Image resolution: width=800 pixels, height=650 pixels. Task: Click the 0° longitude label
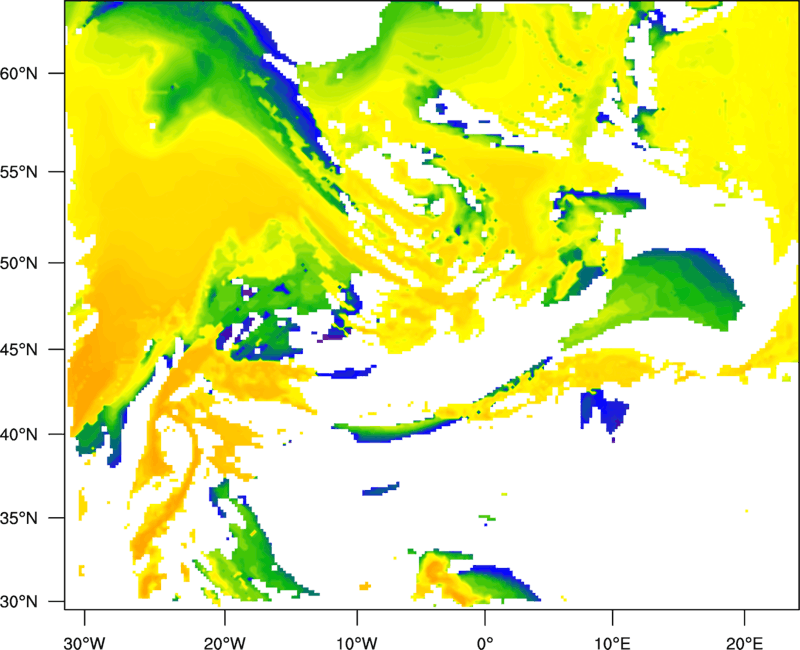point(485,643)
